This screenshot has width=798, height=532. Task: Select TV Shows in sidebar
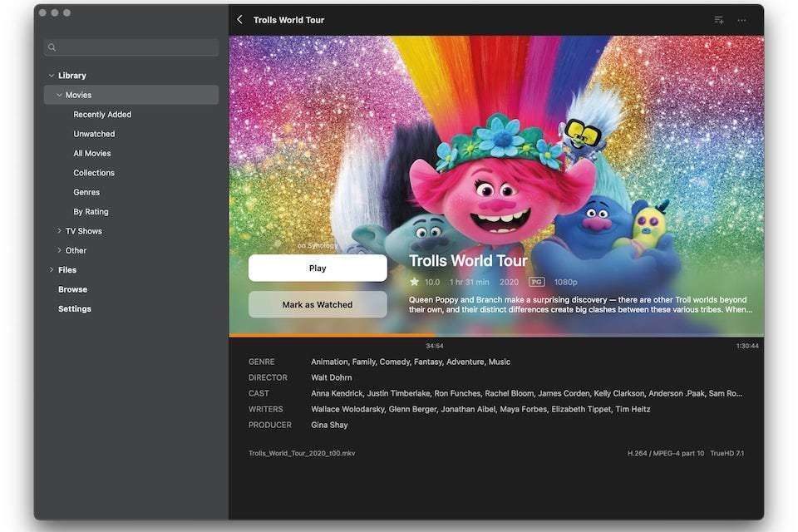click(84, 231)
